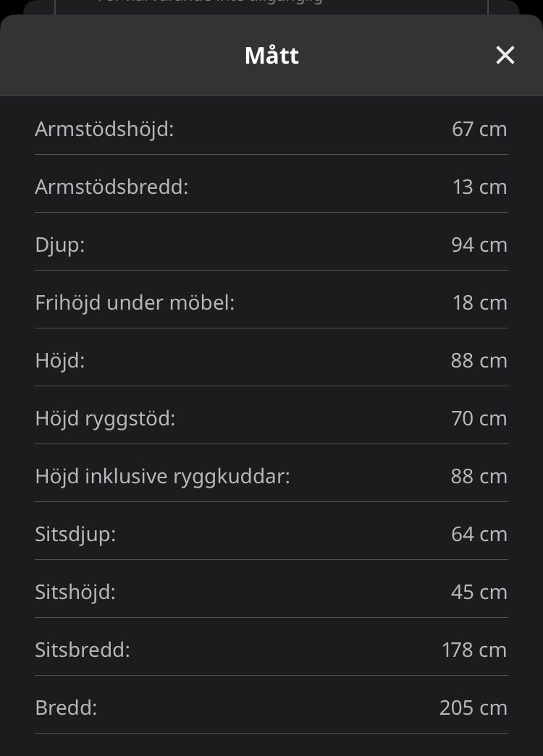Select the Armstödshöjd label

[x=104, y=129]
